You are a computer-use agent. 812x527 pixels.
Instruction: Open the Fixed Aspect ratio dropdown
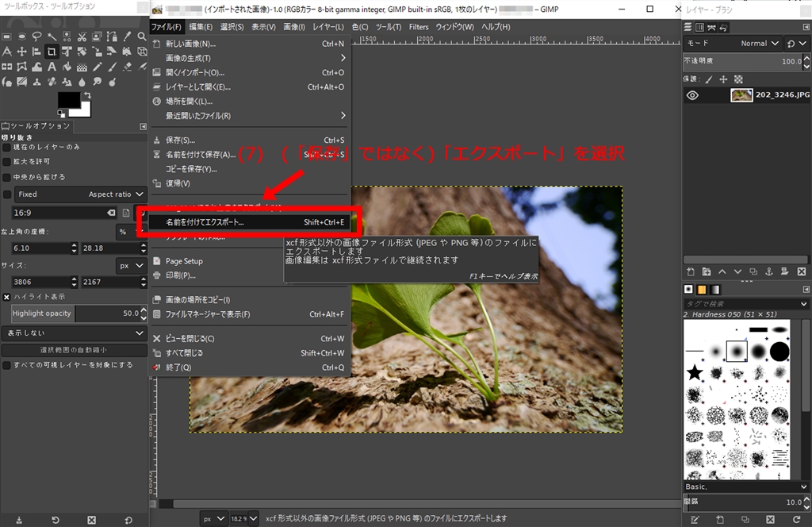80,194
